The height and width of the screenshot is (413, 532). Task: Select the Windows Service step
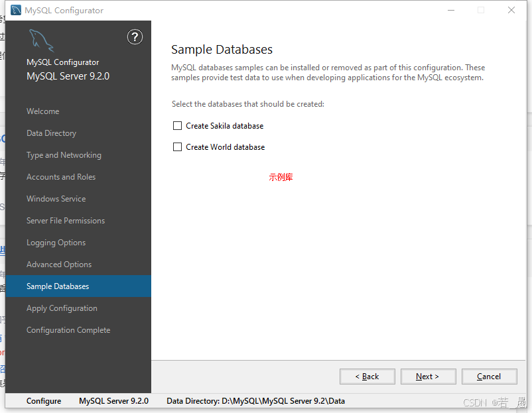click(x=56, y=199)
